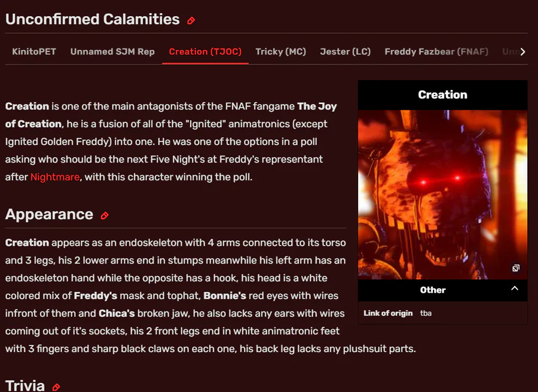Image resolution: width=538 pixels, height=392 pixels.
Task: Follow the Nightmare link
Action: tap(55, 177)
